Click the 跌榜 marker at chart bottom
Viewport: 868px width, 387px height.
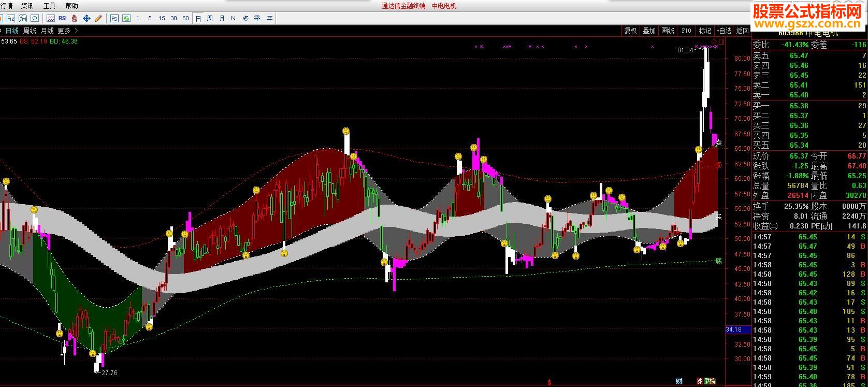(x=710, y=381)
